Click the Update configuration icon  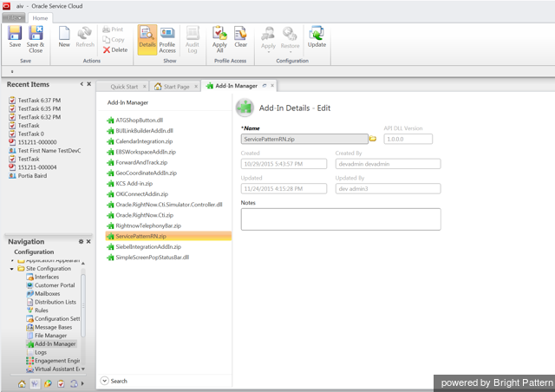coord(317,36)
